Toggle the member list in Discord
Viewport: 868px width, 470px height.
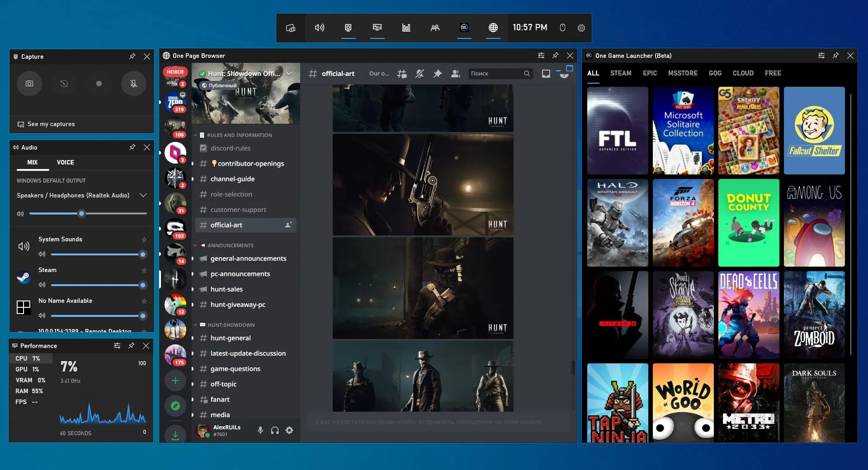pyautogui.click(x=456, y=74)
